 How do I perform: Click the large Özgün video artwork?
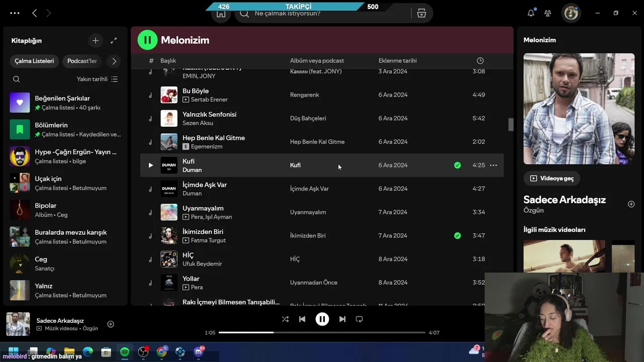pos(579,109)
